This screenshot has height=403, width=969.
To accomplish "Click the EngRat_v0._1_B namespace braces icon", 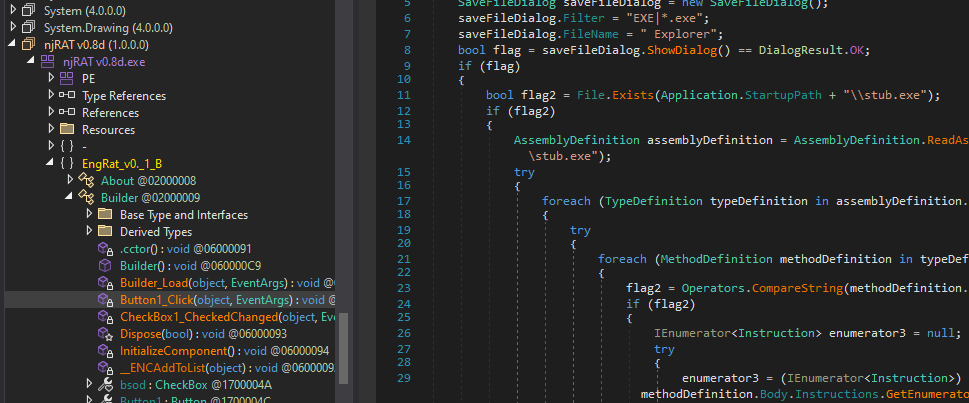I will tap(66, 163).
